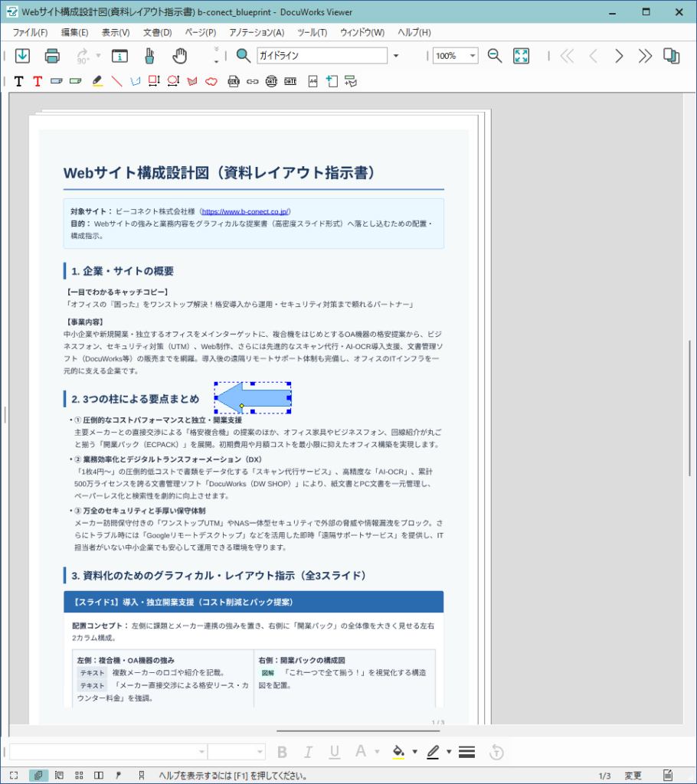Open the 表示(V) menu
The image size is (697, 784).
[x=116, y=32]
